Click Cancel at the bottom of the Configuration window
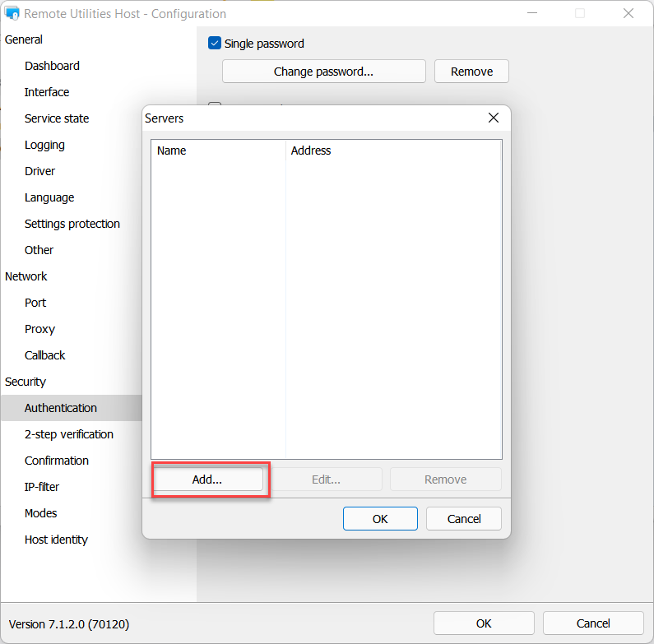Viewport: 654px width, 644px height. [593, 623]
